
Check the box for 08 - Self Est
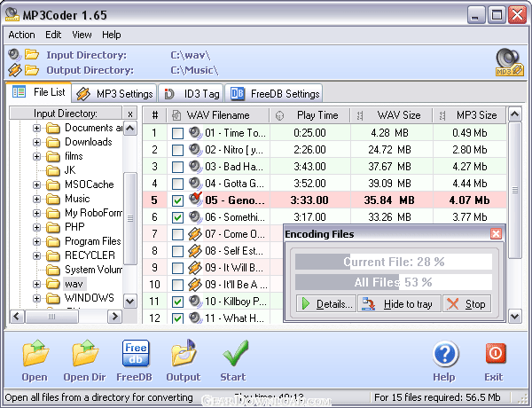pyautogui.click(x=177, y=251)
